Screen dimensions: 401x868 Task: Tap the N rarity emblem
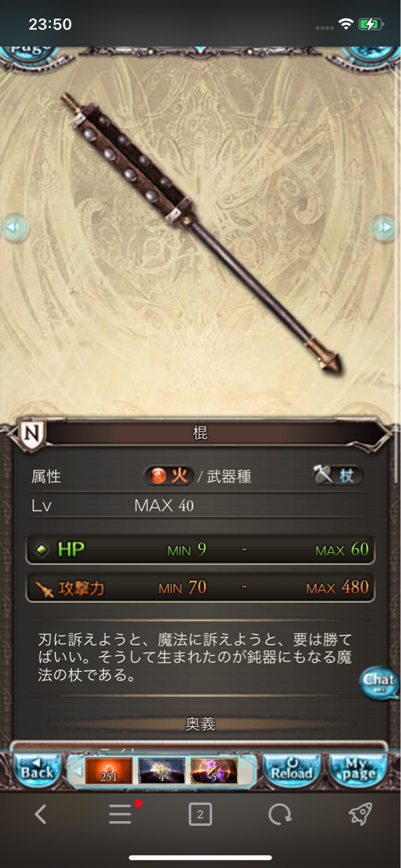click(30, 433)
